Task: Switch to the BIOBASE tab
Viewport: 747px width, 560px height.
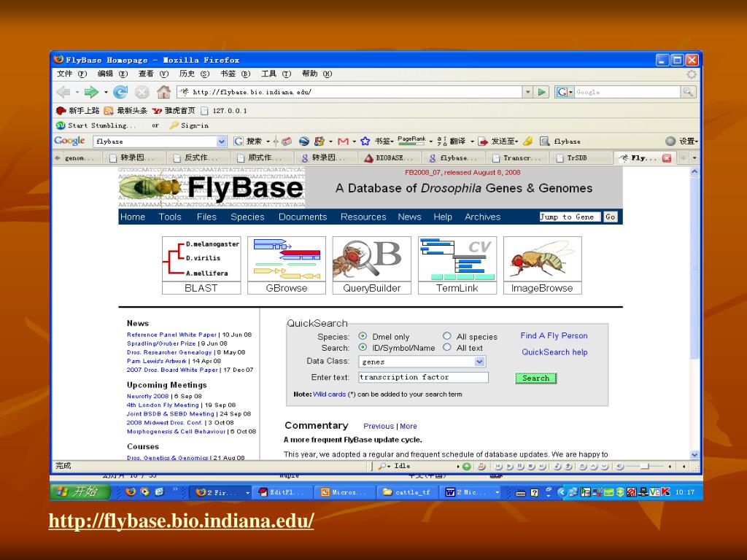Action: click(x=390, y=158)
